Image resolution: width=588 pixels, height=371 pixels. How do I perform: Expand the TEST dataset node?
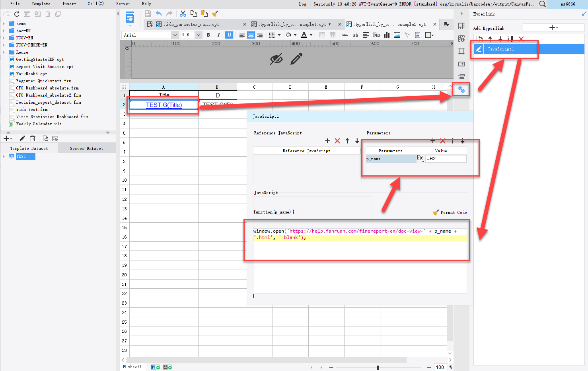pyautogui.click(x=4, y=156)
